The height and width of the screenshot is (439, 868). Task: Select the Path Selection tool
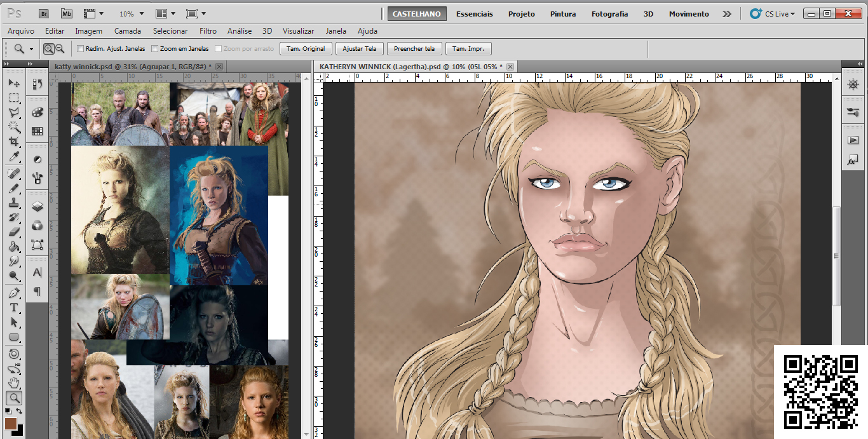pyautogui.click(x=13, y=322)
